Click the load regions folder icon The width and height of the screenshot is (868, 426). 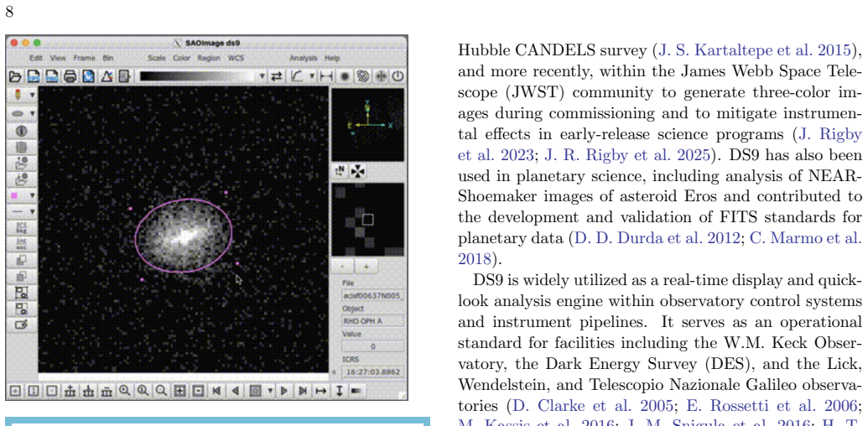[22, 163]
